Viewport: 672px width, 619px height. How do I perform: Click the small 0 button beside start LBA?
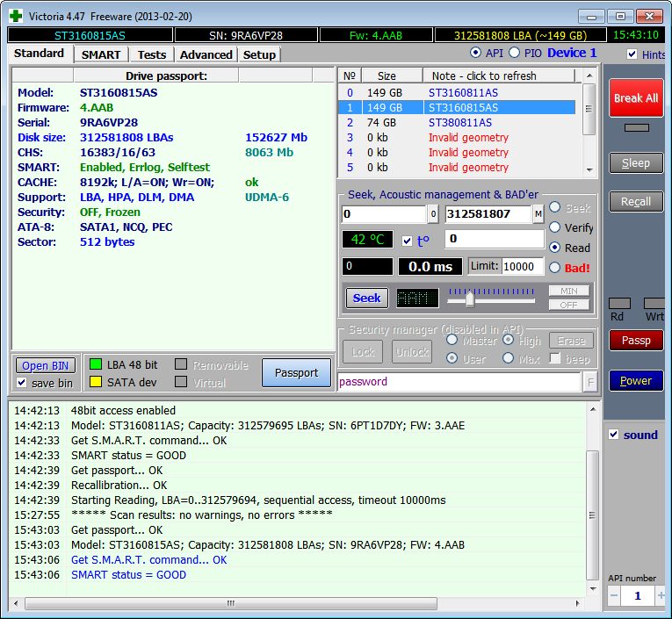click(433, 213)
